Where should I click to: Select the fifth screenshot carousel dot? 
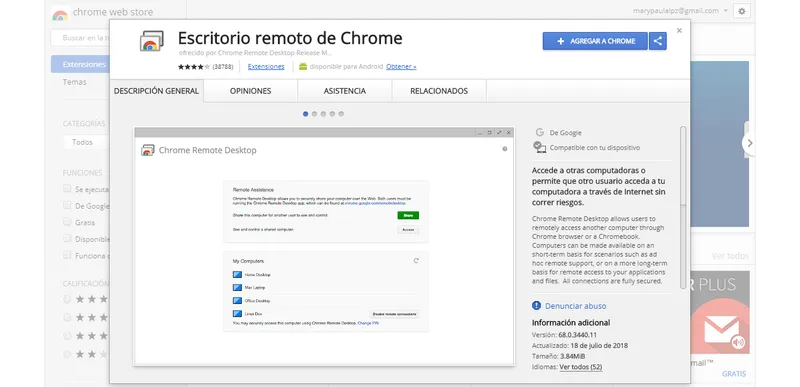click(341, 114)
